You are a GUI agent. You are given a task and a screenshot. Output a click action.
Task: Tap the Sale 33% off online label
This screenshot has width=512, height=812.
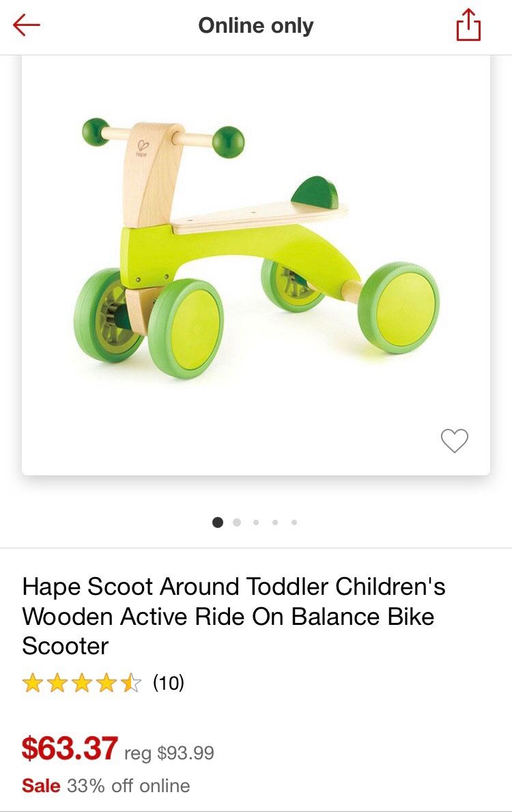tap(106, 785)
